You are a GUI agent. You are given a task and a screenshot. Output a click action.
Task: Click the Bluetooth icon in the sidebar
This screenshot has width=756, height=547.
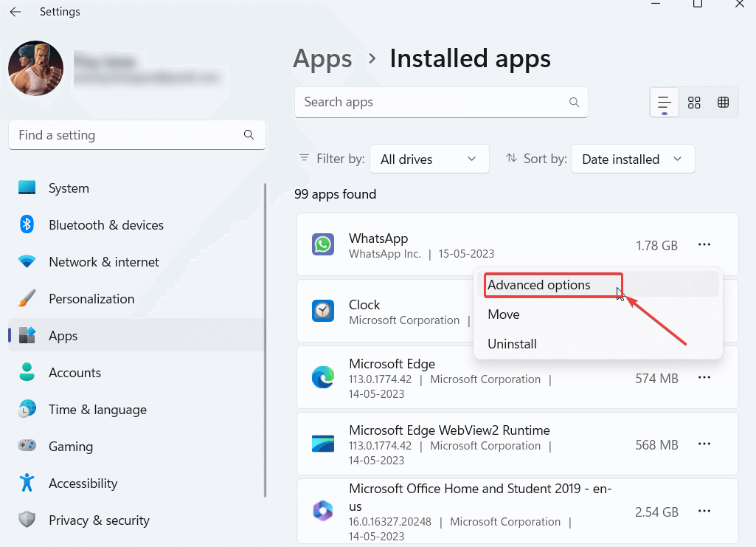(27, 224)
